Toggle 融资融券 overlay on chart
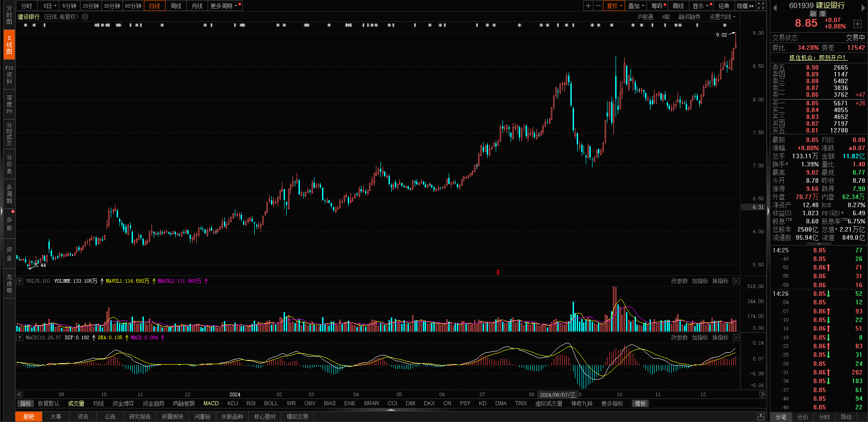Viewport: 868px width, 422px height. click(x=689, y=17)
